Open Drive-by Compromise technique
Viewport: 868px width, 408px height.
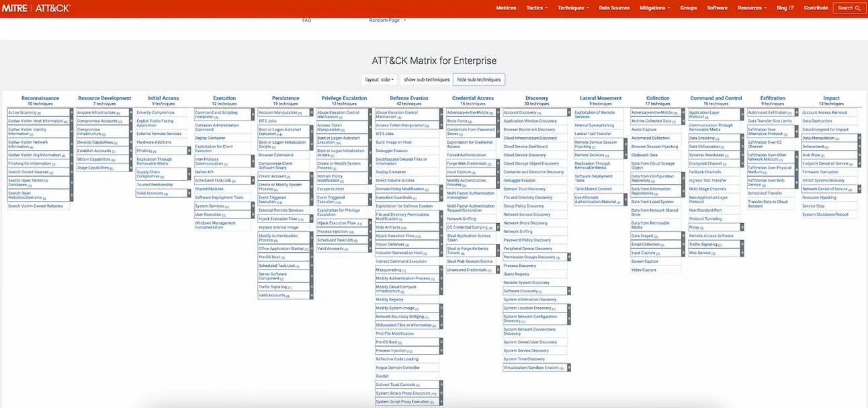(x=156, y=112)
